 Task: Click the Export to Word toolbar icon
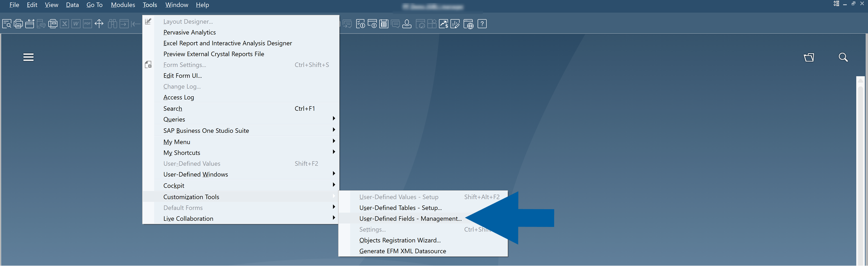76,24
